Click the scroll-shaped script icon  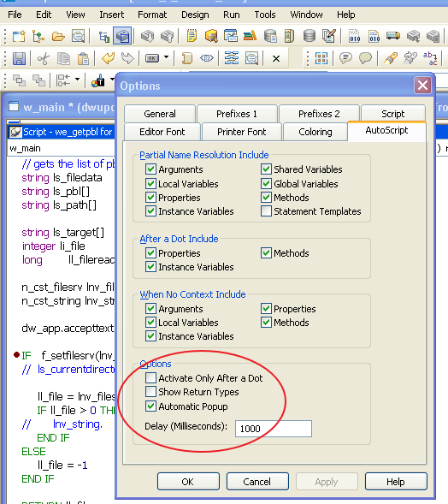186,58
